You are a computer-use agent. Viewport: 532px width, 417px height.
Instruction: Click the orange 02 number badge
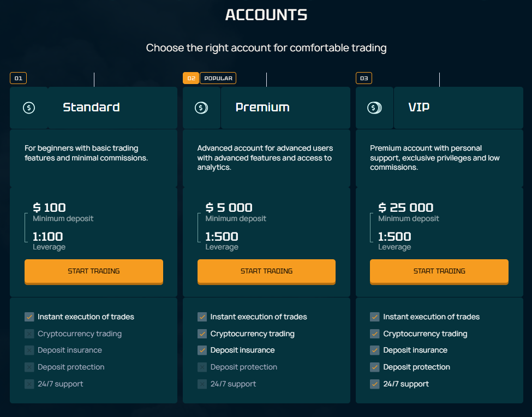(191, 79)
